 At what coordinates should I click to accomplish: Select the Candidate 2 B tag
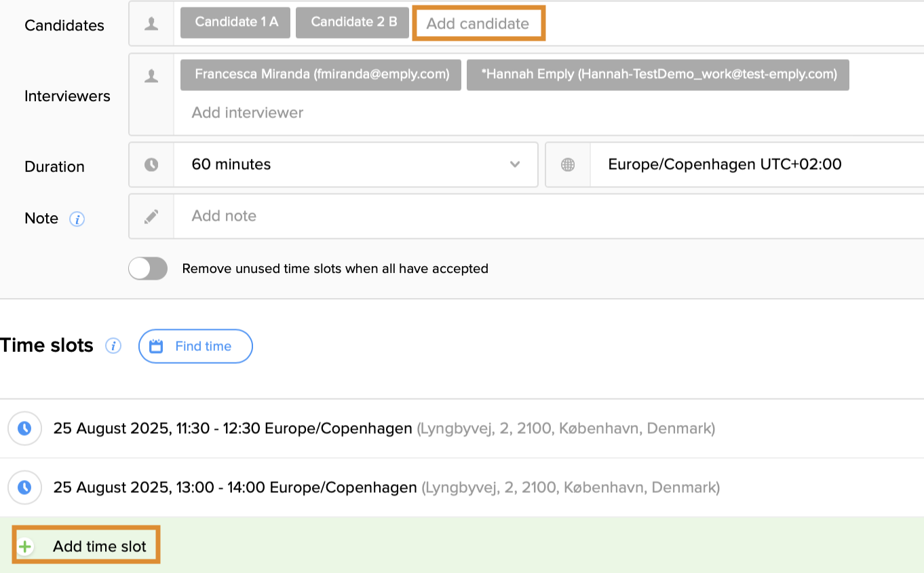(x=353, y=22)
